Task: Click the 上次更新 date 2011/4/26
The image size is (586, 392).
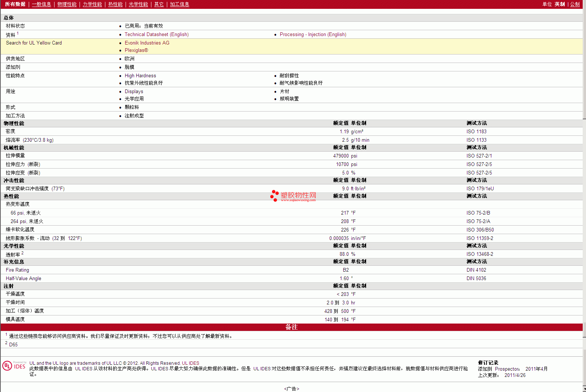Action: [x=515, y=375]
